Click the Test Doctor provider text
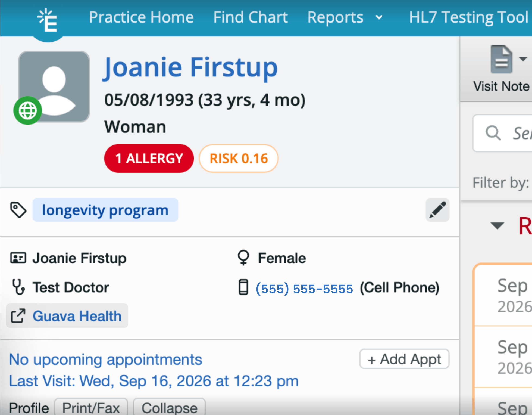Screen dimensions: 532x415 click(x=71, y=287)
